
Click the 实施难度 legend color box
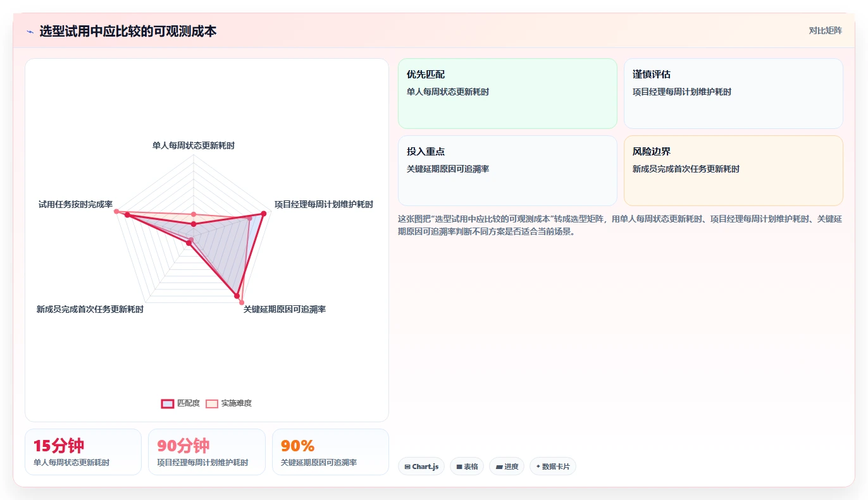(212, 404)
